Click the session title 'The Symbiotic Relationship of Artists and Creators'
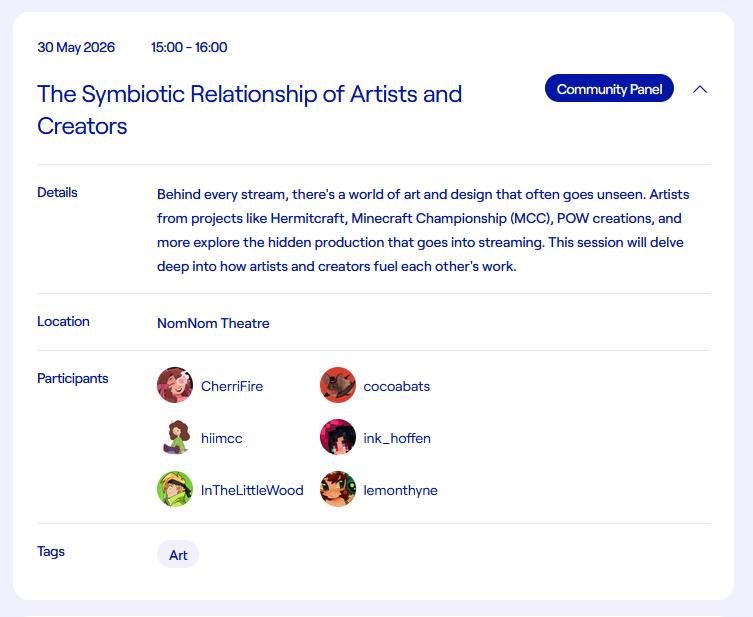This screenshot has height=617, width=753. tap(250, 110)
